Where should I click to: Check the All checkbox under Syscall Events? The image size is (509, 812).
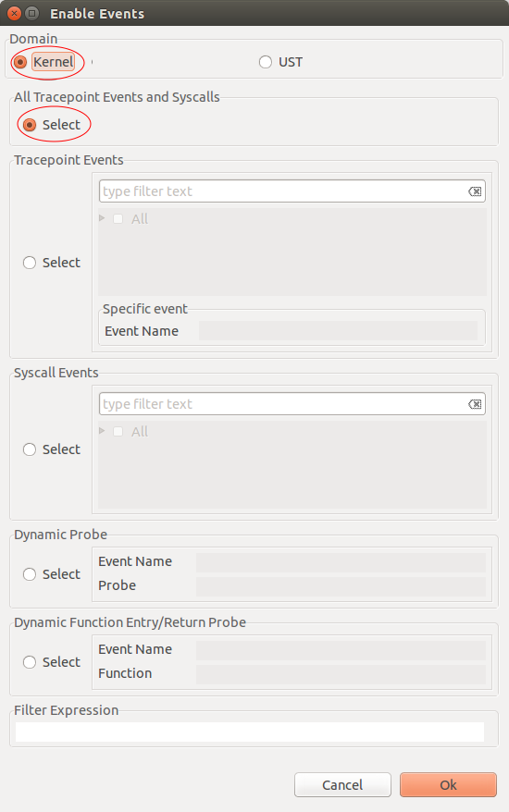tap(118, 431)
